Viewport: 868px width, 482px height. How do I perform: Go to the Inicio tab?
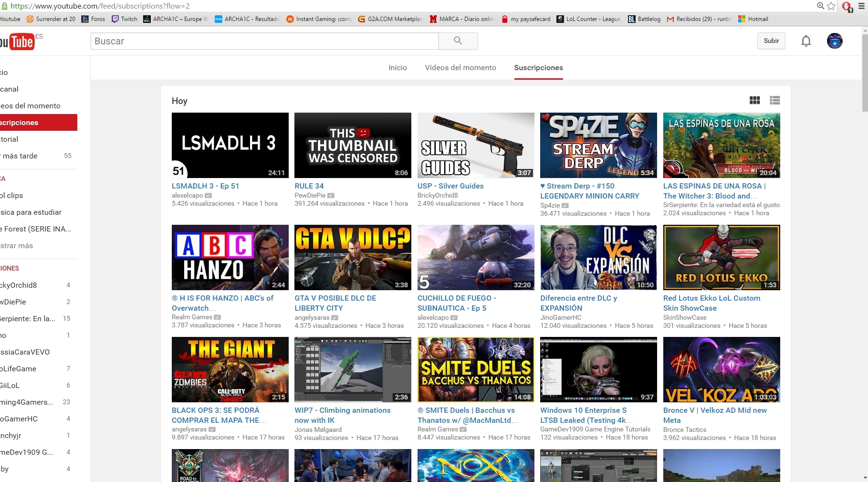[x=397, y=68]
